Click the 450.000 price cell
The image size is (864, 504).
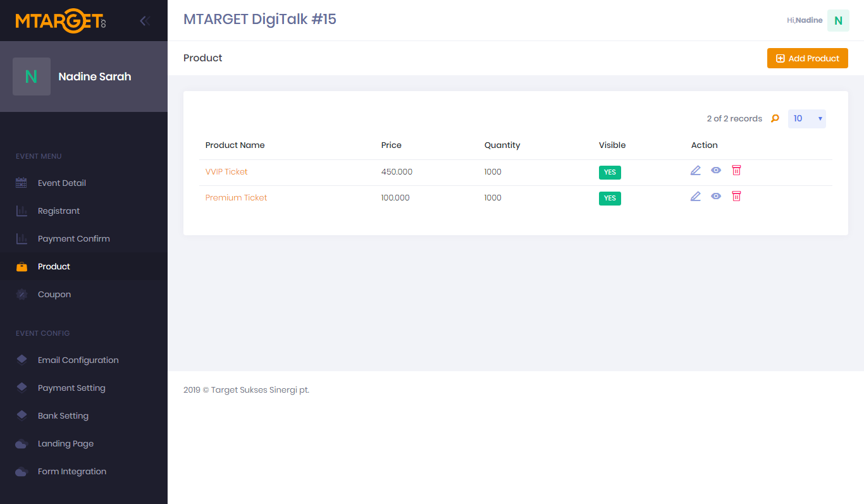397,171
